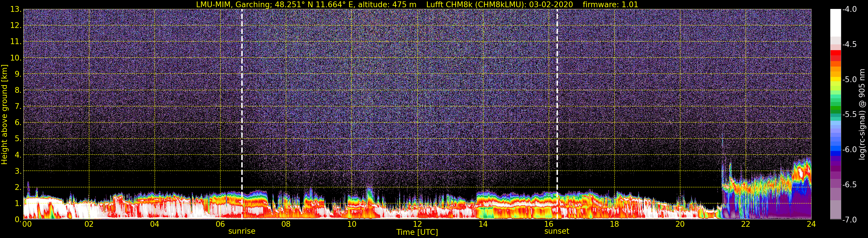This screenshot has height=238, width=868.
Task: Click the y-axis tick label '1.'
Action: click(x=18, y=204)
